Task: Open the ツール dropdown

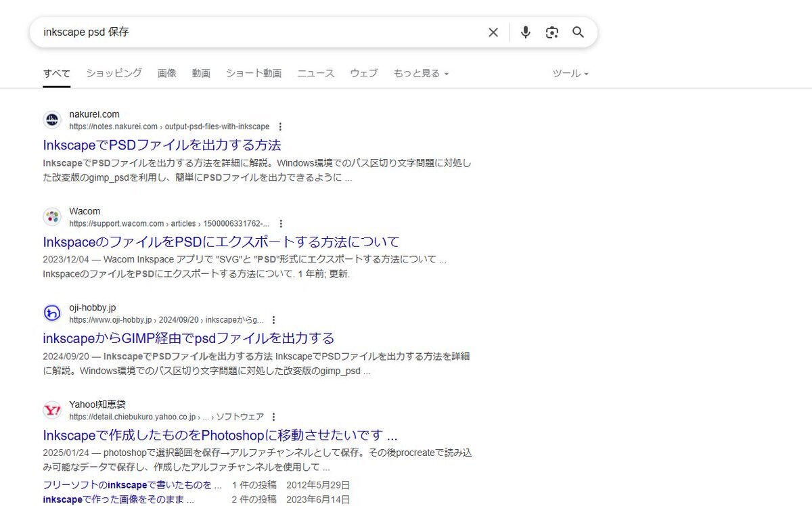Action: [x=570, y=73]
